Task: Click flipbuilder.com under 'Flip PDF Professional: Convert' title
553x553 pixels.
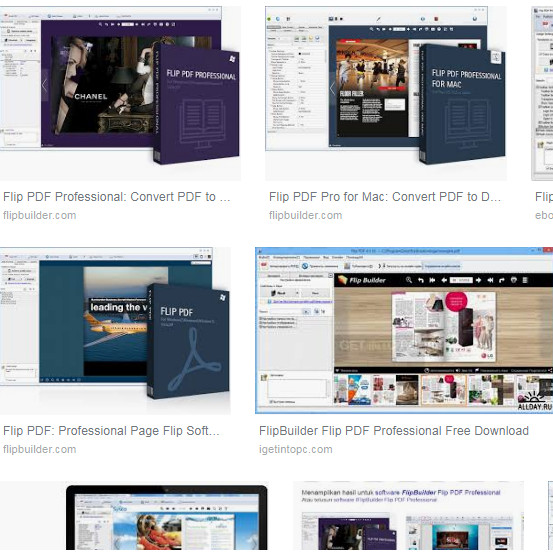Action: tap(40, 215)
